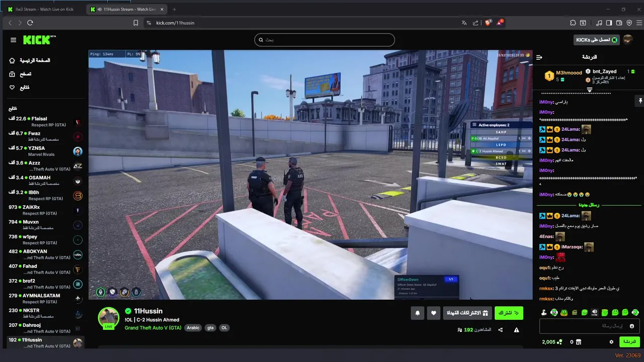Click the 2,005 KICKs points balance

coord(552,342)
